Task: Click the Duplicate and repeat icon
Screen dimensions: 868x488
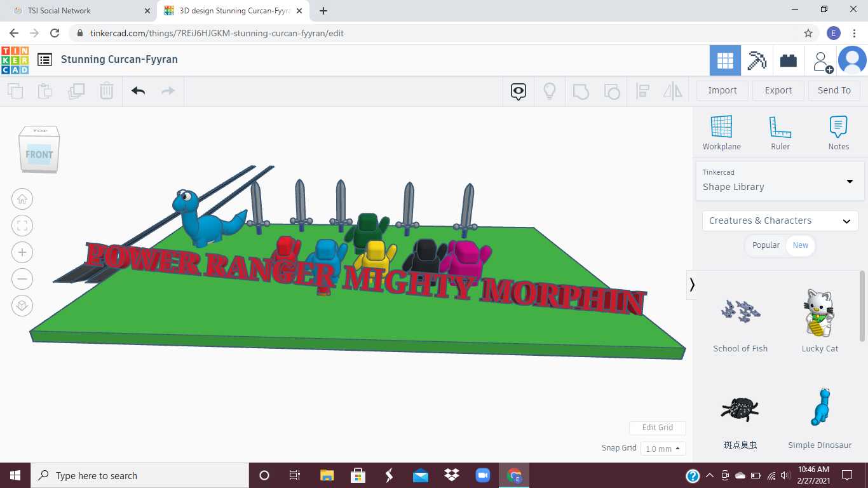Action: coord(76,91)
